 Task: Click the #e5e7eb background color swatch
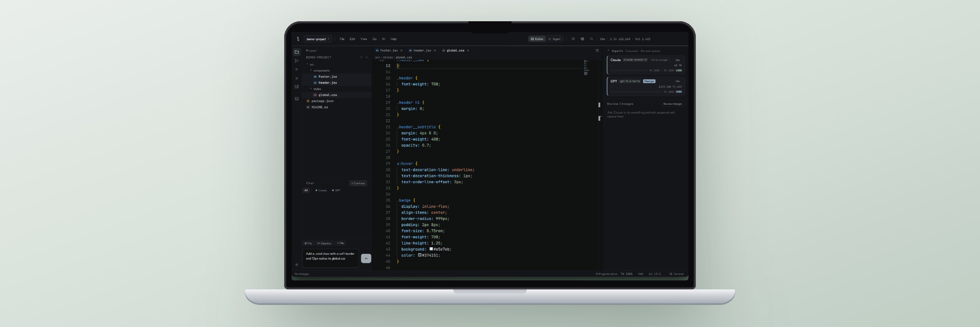coord(431,249)
